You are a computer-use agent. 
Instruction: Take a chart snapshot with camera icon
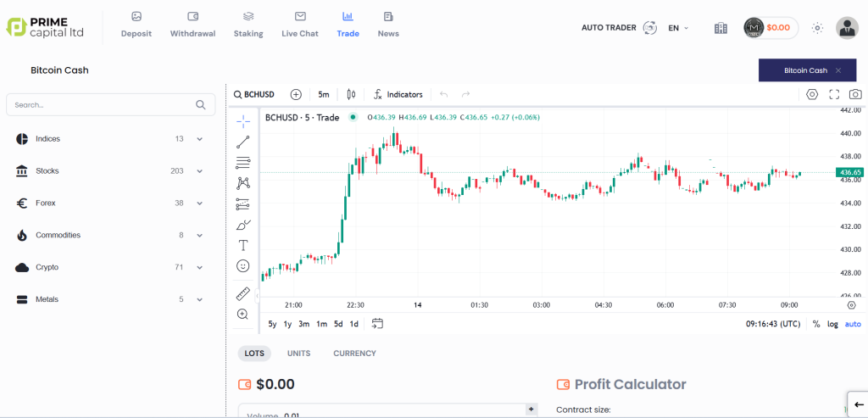tap(856, 94)
